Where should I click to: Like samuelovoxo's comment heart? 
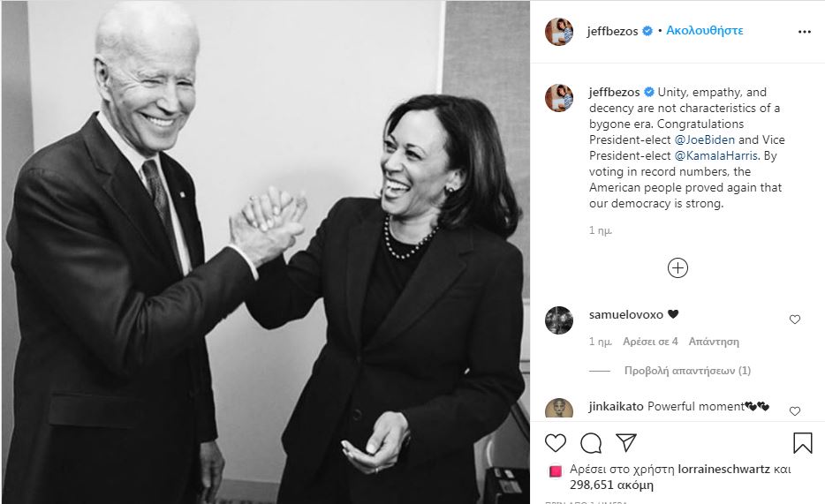pos(794,320)
